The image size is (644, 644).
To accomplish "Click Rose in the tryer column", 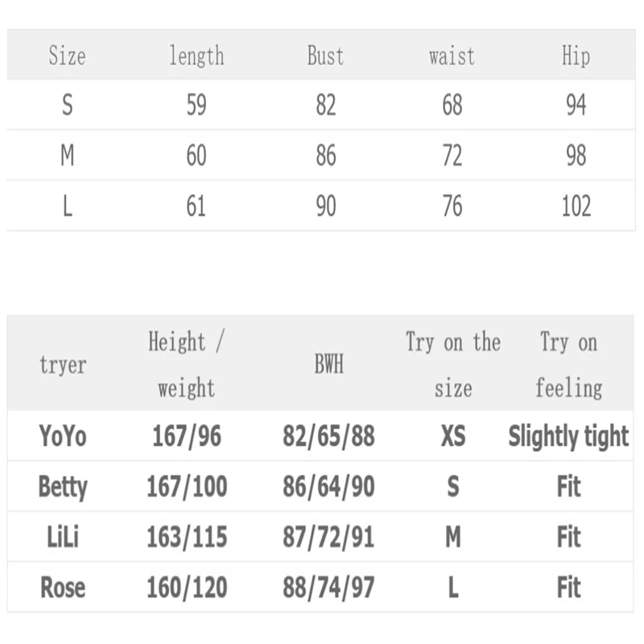I will (63, 588).
